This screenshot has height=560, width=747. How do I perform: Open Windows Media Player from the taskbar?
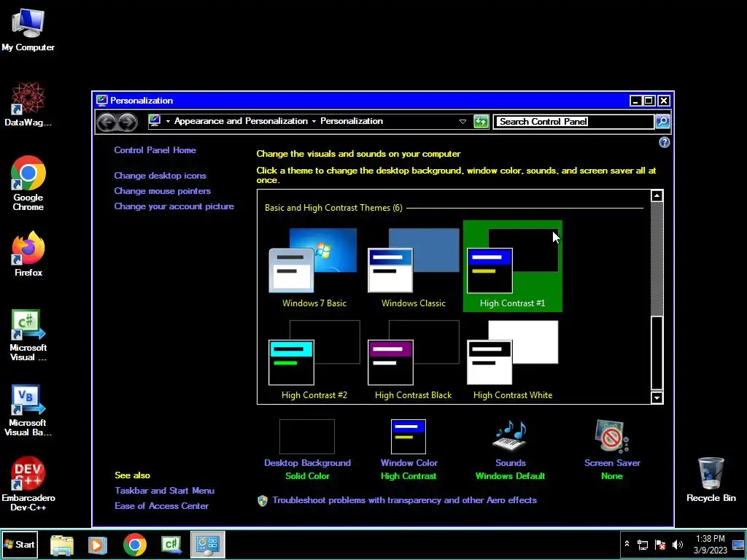[97, 545]
